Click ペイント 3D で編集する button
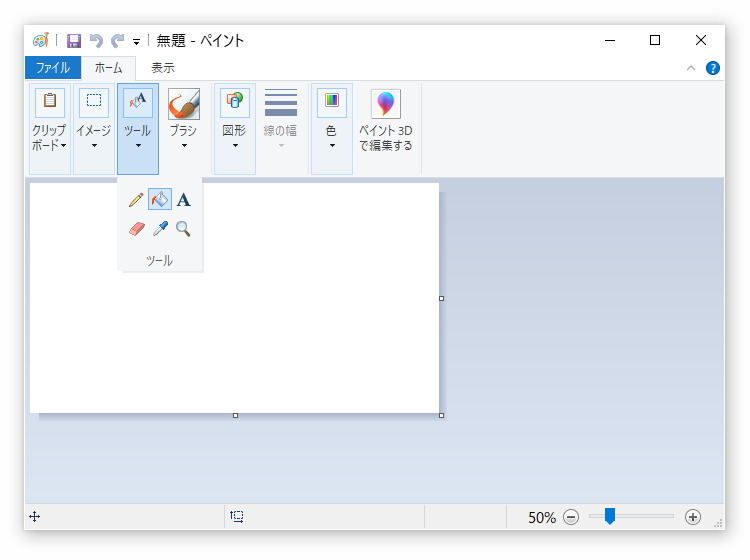750x560 pixels. coord(386,121)
